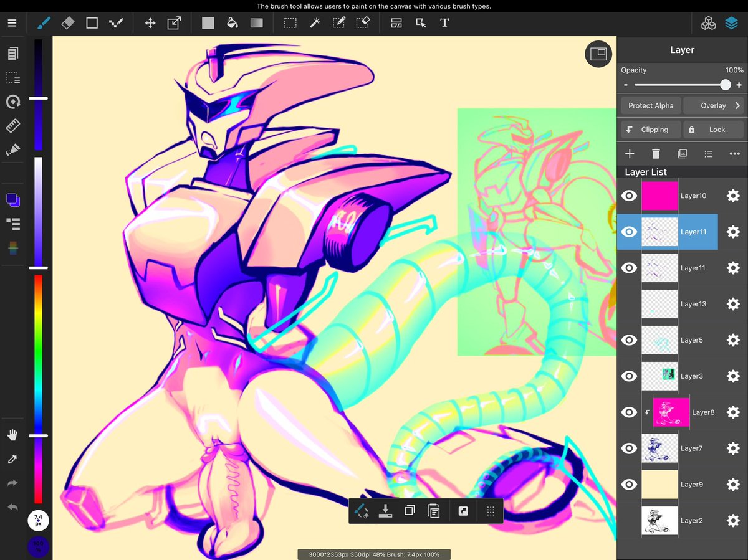Viewport: 748px width, 560px height.
Task: Open the Navigator window button on canvas
Action: pos(598,54)
